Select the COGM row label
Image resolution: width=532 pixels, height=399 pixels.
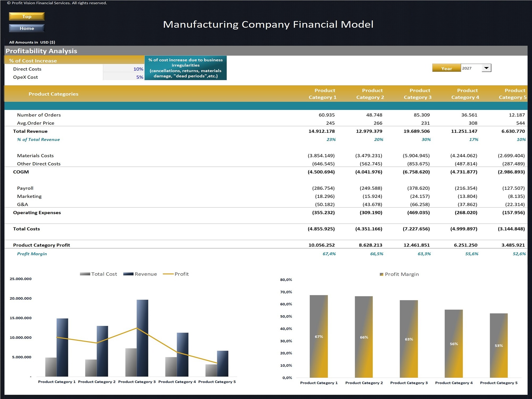21,172
